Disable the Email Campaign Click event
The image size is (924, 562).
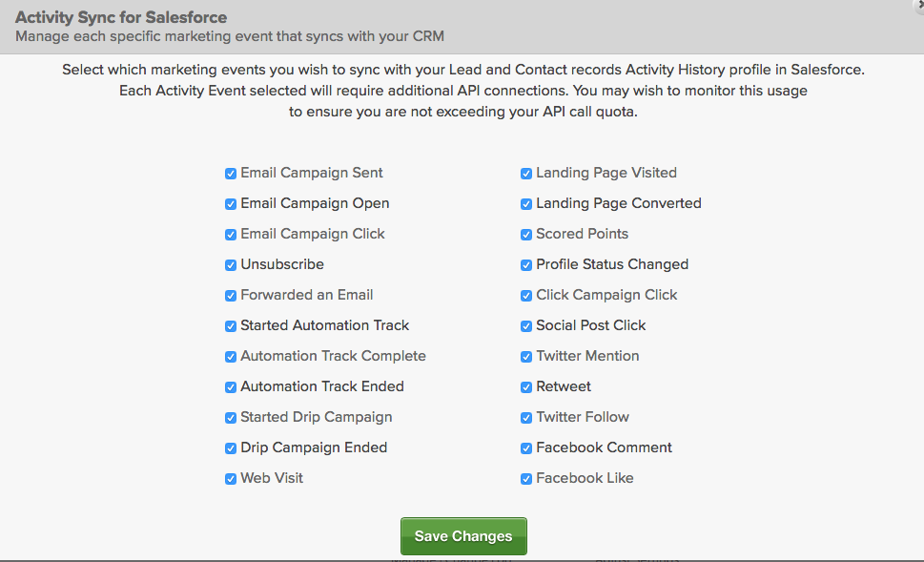click(231, 235)
